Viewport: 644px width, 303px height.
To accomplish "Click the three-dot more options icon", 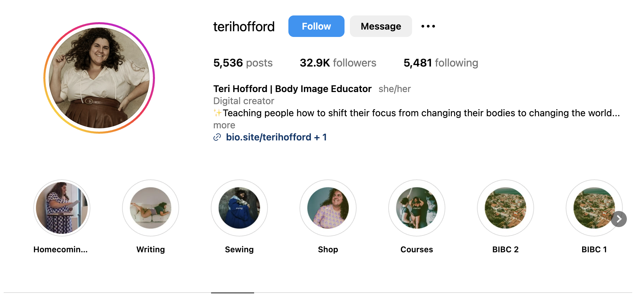I will point(428,26).
